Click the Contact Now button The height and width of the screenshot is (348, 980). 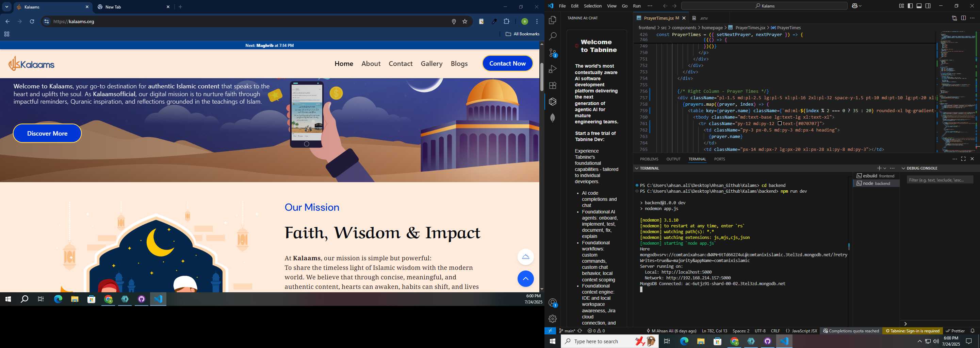click(507, 64)
